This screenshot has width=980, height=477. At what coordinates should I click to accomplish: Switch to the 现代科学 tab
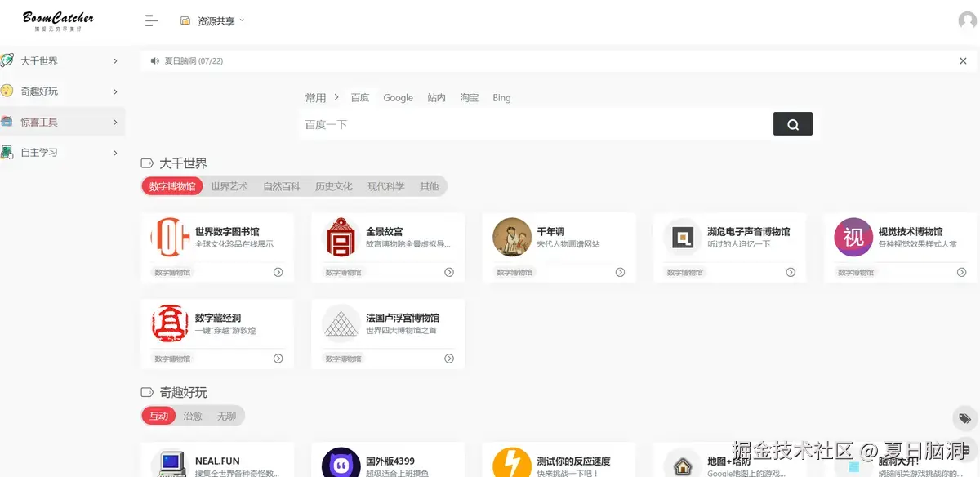pyautogui.click(x=386, y=186)
